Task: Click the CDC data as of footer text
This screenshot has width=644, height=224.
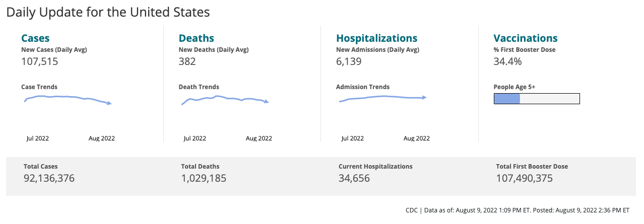Action: coord(517,210)
